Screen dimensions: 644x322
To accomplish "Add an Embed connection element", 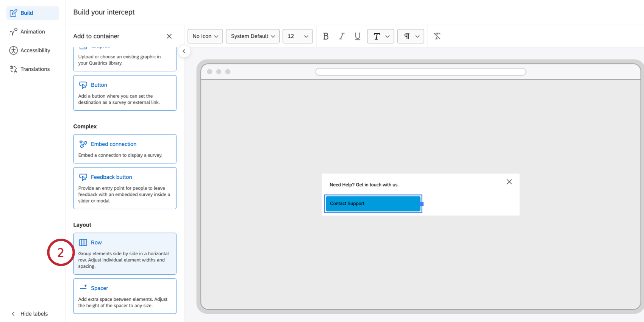I will pyautogui.click(x=125, y=149).
